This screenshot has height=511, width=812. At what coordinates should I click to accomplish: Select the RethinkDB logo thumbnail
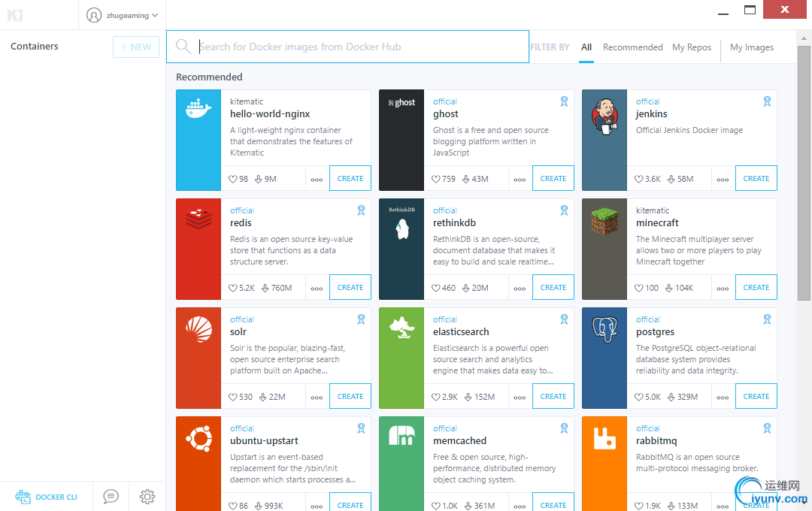[401, 249]
